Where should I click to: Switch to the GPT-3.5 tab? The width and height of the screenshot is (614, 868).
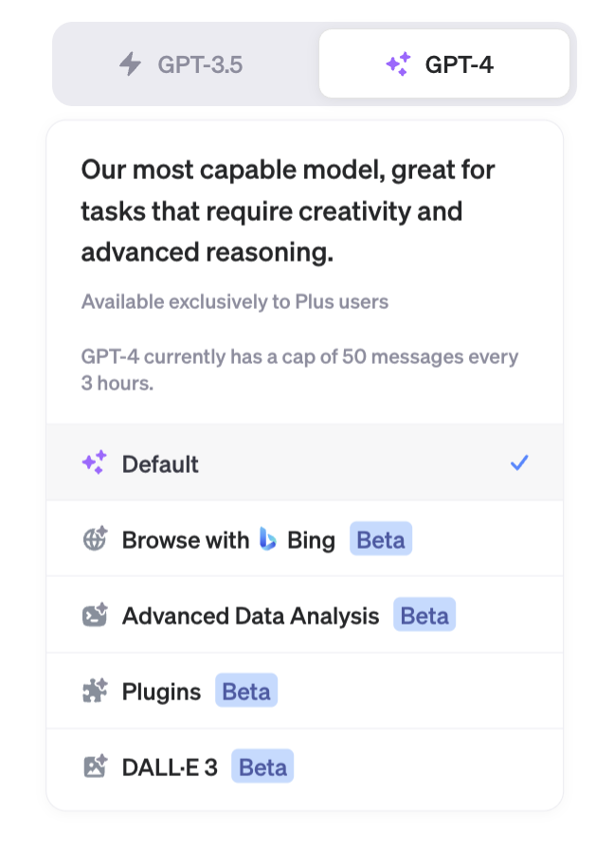click(x=186, y=64)
